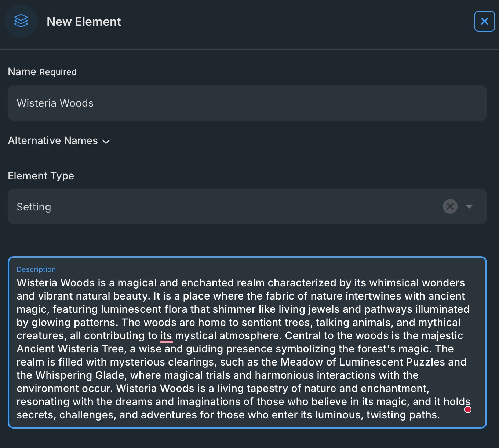Clear the selected Setting element type
499x448 pixels.
coord(450,206)
